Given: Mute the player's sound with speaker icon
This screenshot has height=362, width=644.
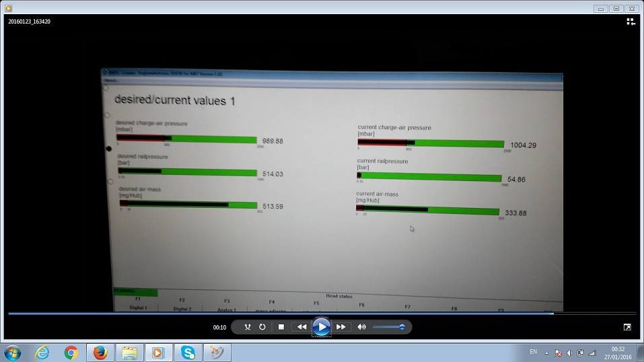Looking at the screenshot, I should click(x=361, y=327).
